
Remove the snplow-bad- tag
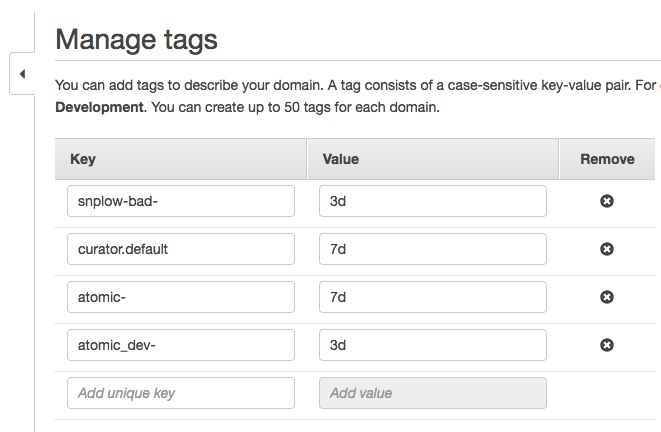pyautogui.click(x=606, y=201)
